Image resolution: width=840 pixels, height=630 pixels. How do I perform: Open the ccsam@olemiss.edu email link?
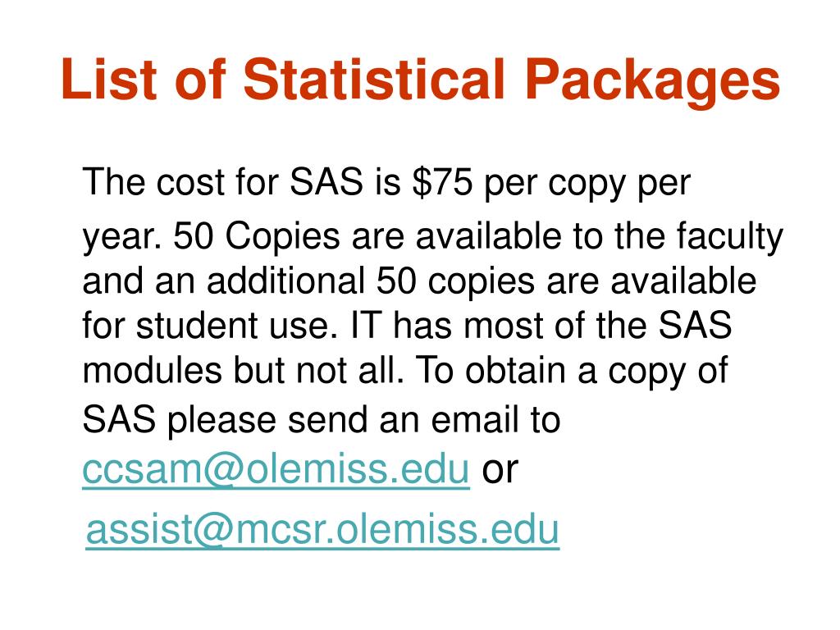tap(276, 469)
